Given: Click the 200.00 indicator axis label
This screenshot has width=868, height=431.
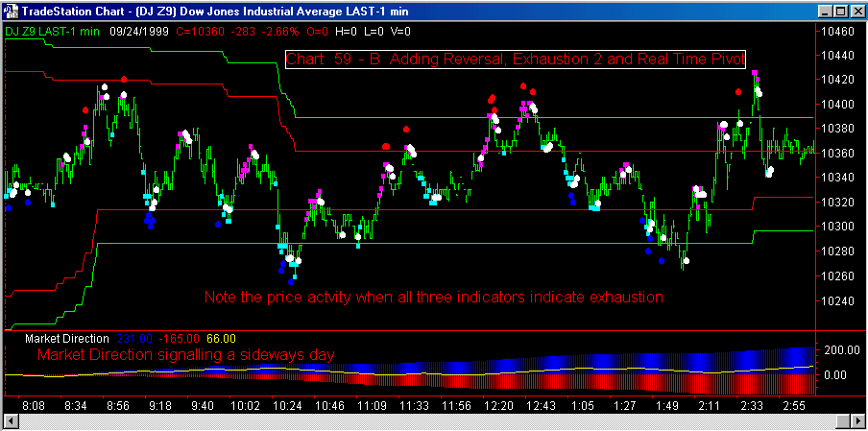Looking at the screenshot, I should pyautogui.click(x=841, y=350).
